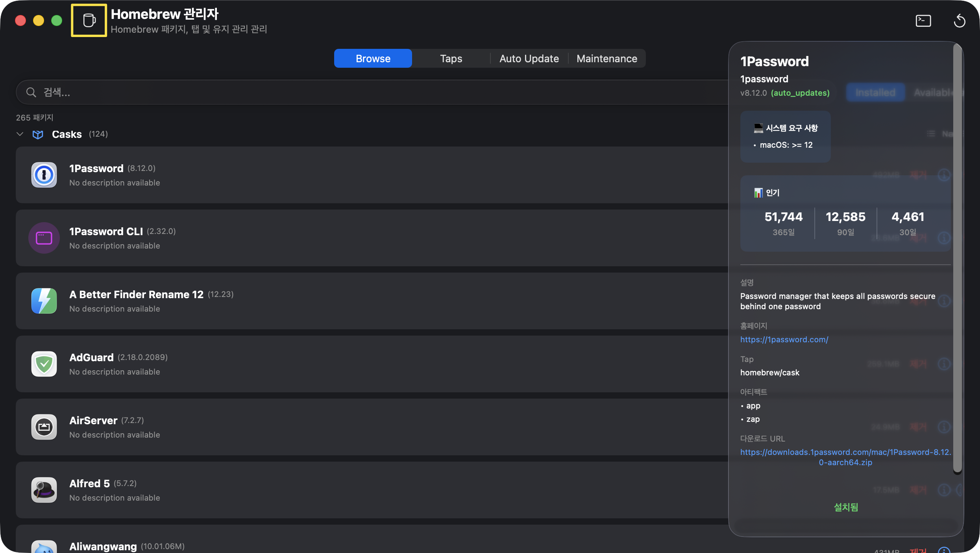Click the refresh arrow icon
This screenshot has width=980, height=553.
click(x=959, y=20)
